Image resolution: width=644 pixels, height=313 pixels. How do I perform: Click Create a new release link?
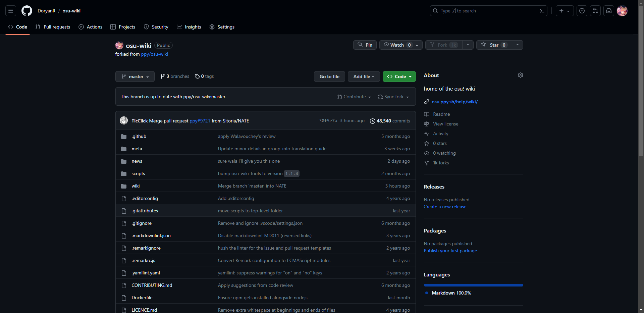[445, 207]
